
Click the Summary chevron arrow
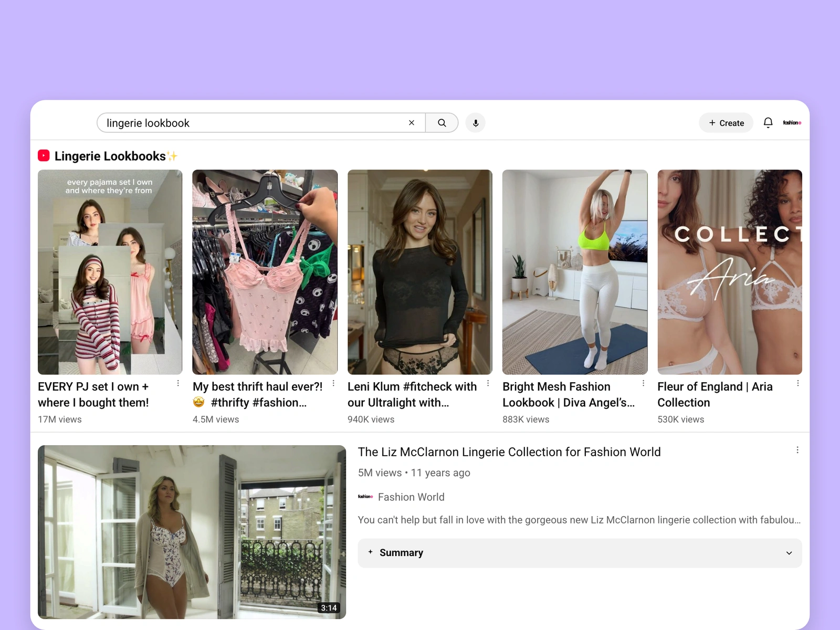coord(789,553)
